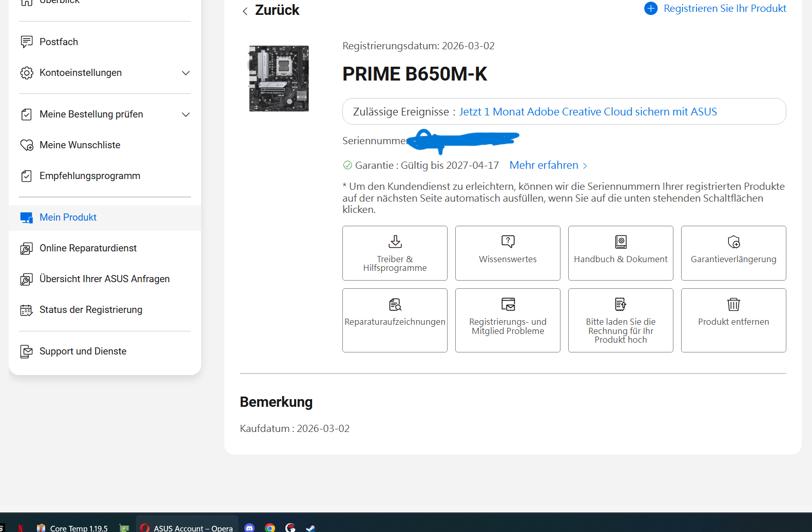This screenshot has height=532, width=812.
Task: Open Übersicht Ihrer ASUS Anfragen
Action: [105, 279]
